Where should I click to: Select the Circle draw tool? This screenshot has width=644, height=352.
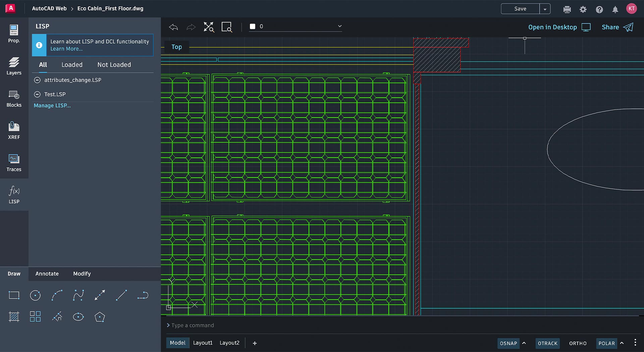pyautogui.click(x=35, y=295)
